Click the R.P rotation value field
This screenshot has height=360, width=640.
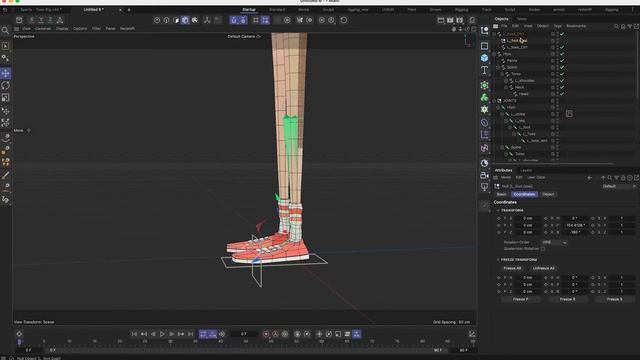(575, 225)
